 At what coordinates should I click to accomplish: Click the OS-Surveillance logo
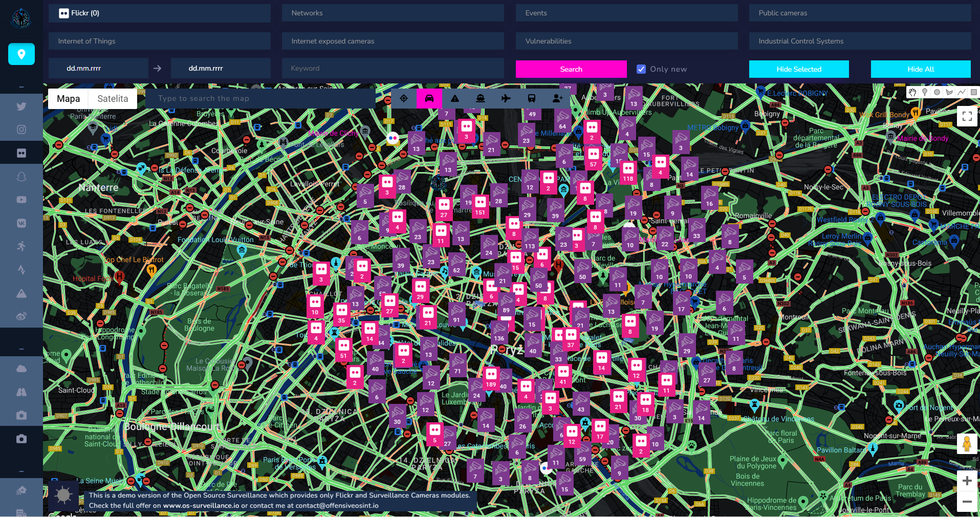pos(21,18)
